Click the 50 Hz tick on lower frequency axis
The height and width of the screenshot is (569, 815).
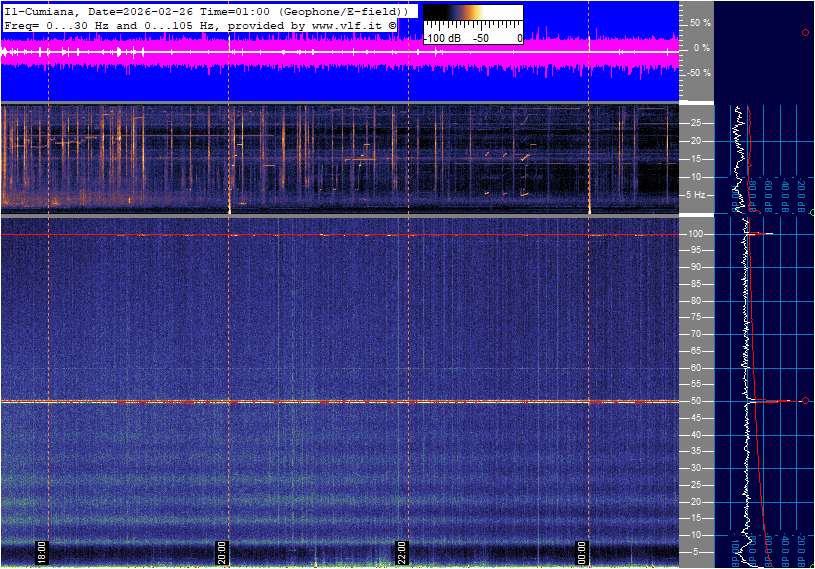(693, 401)
